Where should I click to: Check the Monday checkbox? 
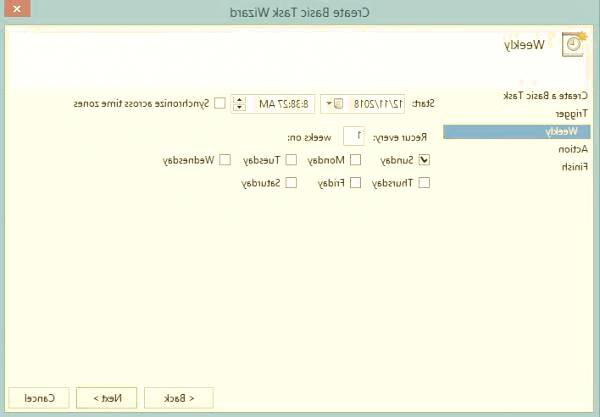pyautogui.click(x=355, y=159)
